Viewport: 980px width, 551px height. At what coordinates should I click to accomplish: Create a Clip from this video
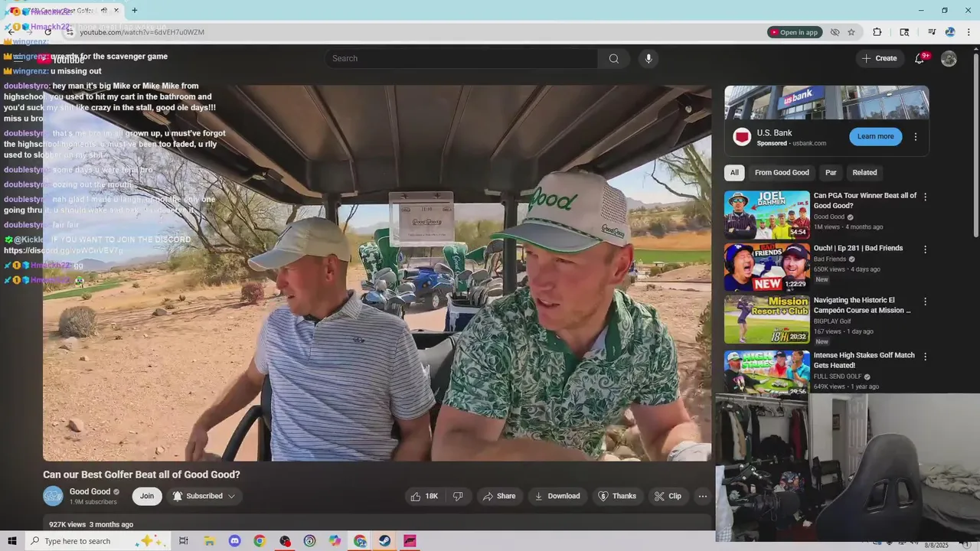pyautogui.click(x=668, y=496)
